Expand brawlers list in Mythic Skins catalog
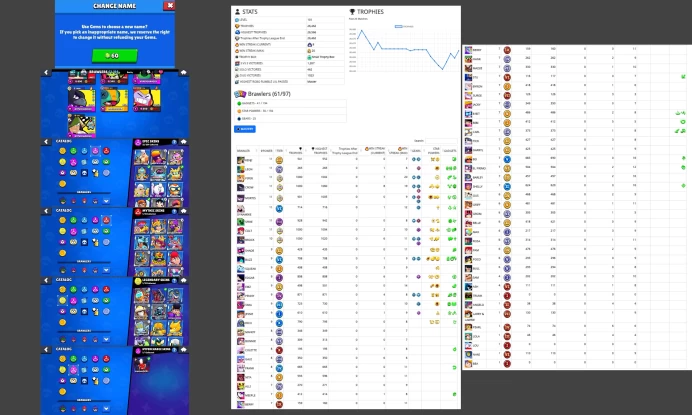 point(106,270)
